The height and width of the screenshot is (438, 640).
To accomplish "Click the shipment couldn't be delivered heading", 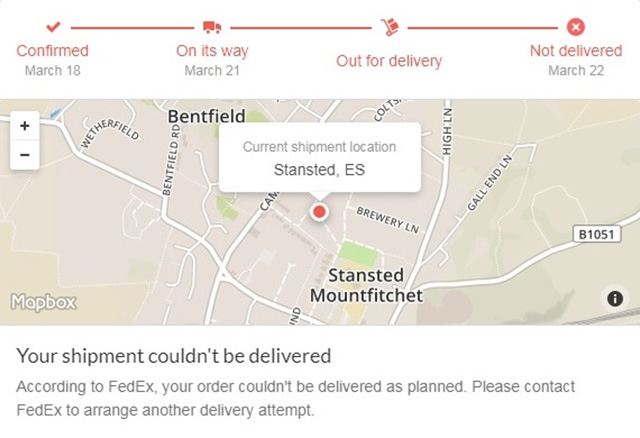I will 174,355.
